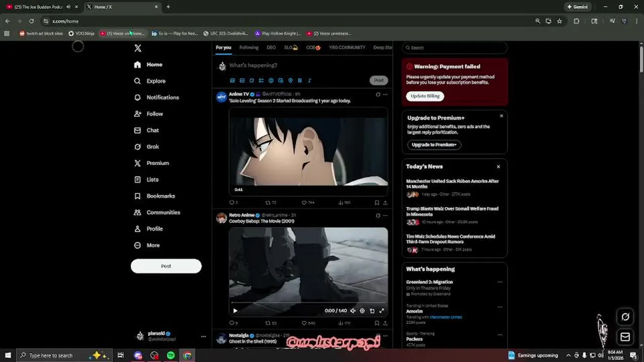The width and height of the screenshot is (644, 362).
Task: Open more options on Retro Anime post
Action: coord(385,215)
